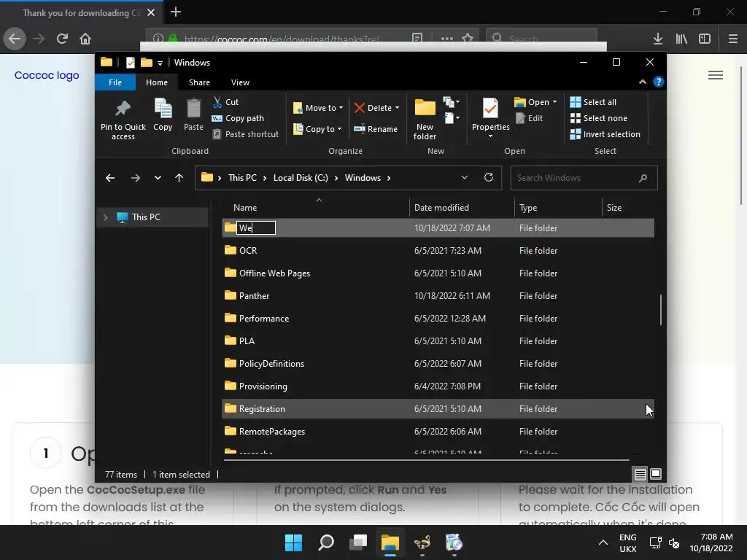747x560 pixels.
Task: Switch to large icons view layout
Action: 656,474
